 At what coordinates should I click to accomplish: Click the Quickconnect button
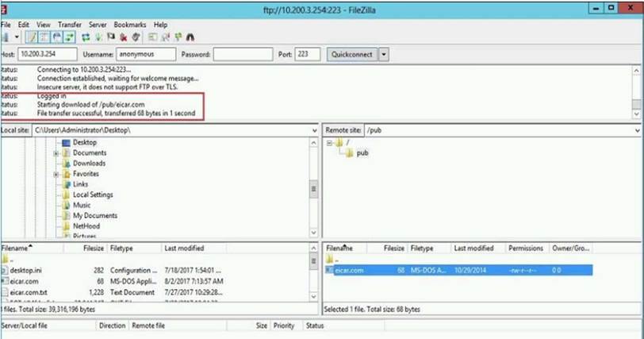pos(351,55)
